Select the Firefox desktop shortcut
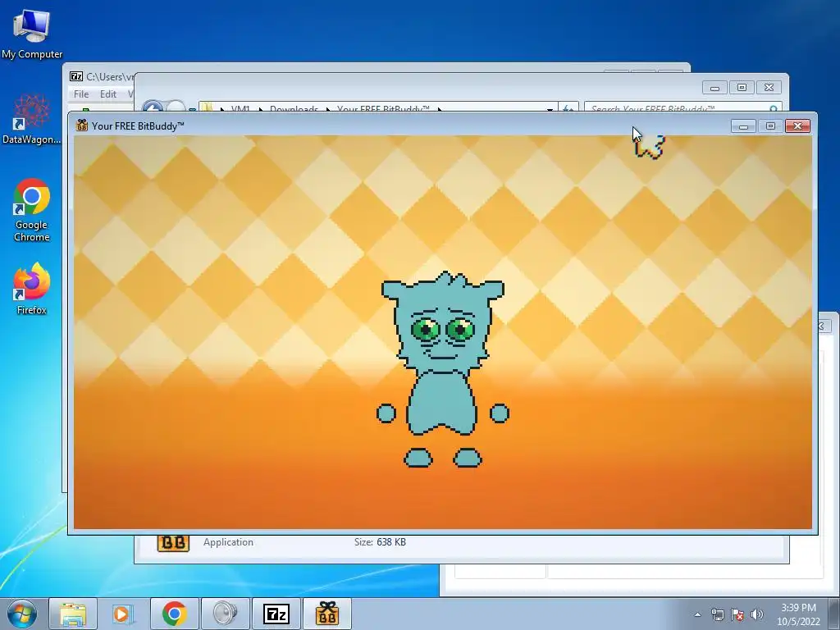840x630 pixels. point(32,288)
